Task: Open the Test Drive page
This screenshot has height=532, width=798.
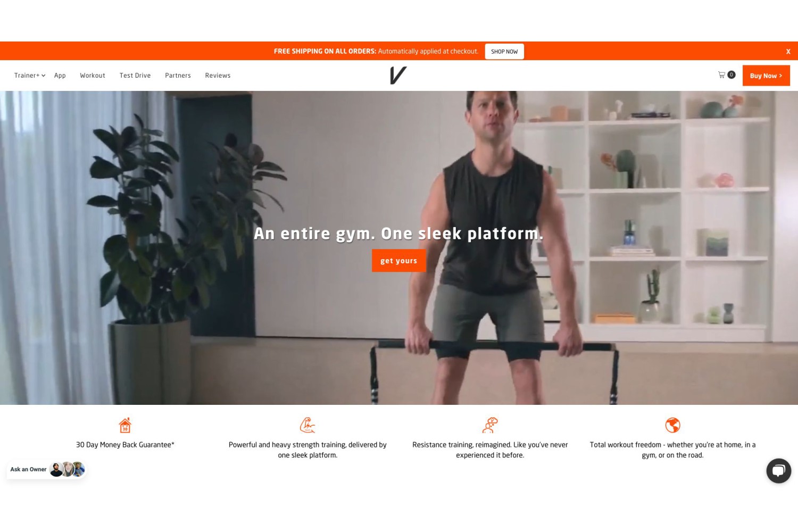Action: [135, 76]
